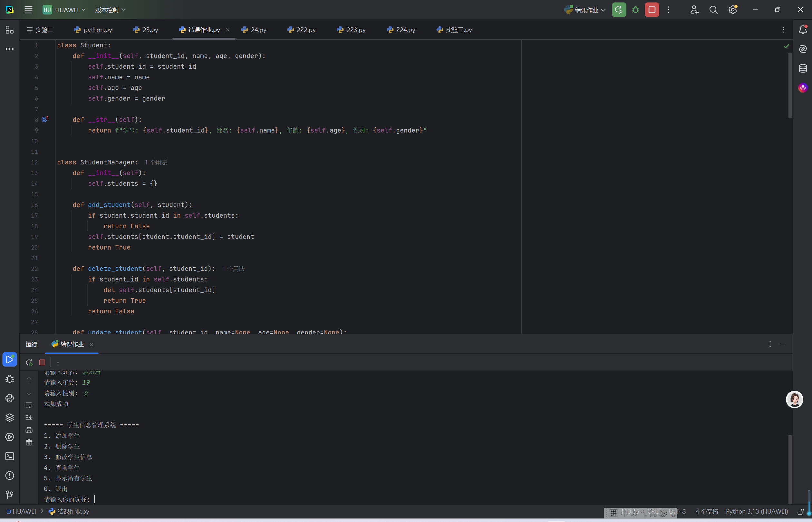
Task: Click the 4 个空格 indent setting
Action: pos(707,511)
